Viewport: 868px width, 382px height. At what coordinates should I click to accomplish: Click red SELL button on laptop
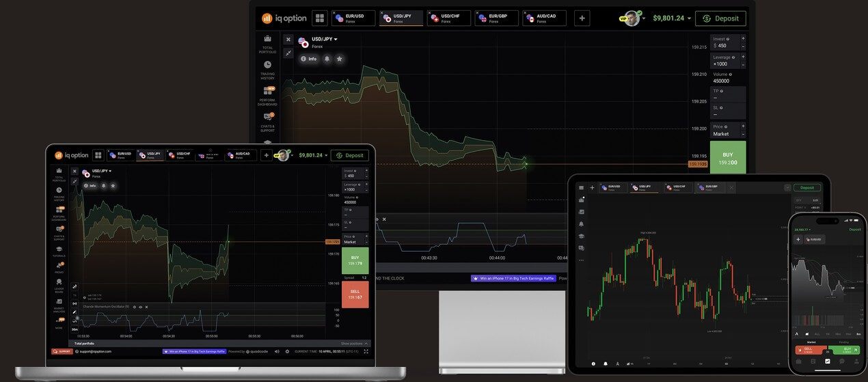355,294
